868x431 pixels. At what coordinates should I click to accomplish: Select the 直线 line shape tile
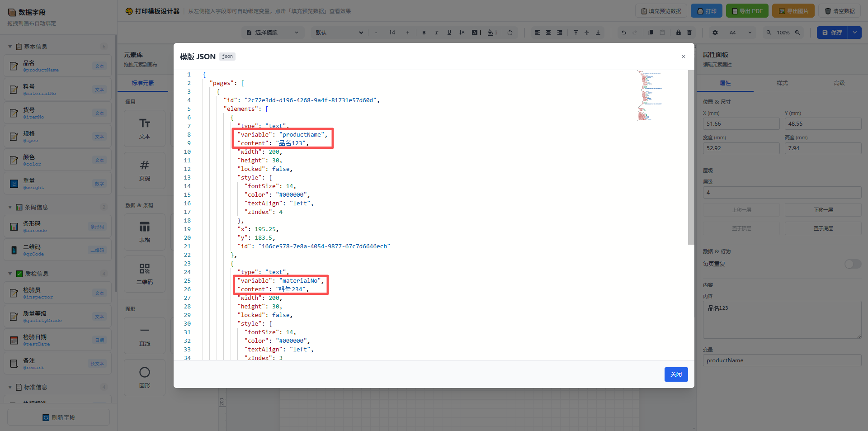coord(145,336)
